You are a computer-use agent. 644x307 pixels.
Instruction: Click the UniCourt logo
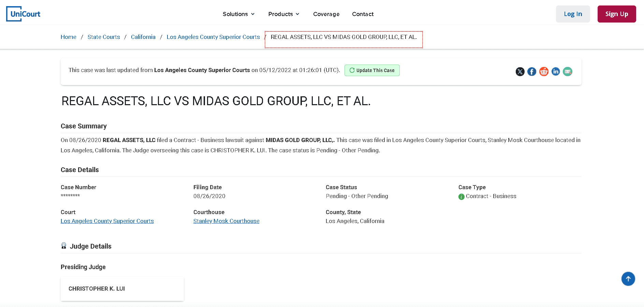tap(23, 14)
